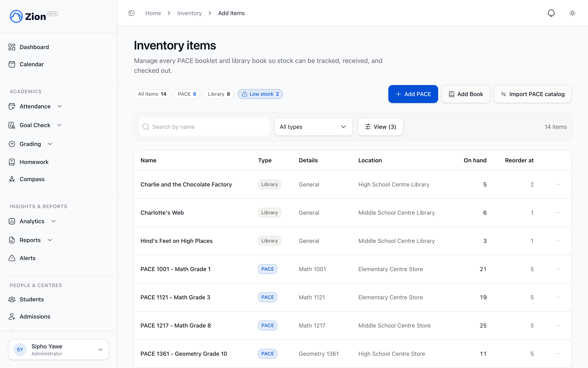The height and width of the screenshot is (368, 588).
Task: Expand the Attendance section chevron
Action: pos(60,106)
